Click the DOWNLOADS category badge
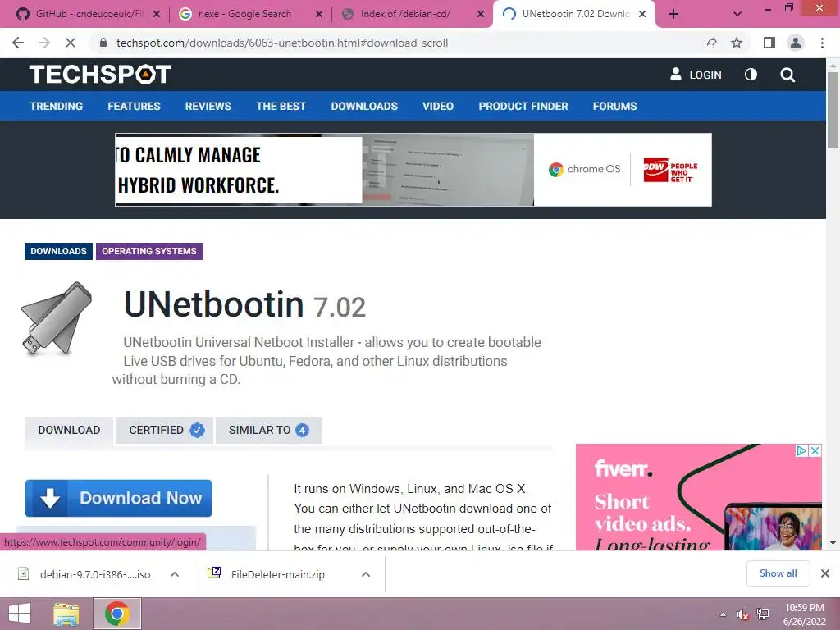The height and width of the screenshot is (630, 840). point(58,251)
